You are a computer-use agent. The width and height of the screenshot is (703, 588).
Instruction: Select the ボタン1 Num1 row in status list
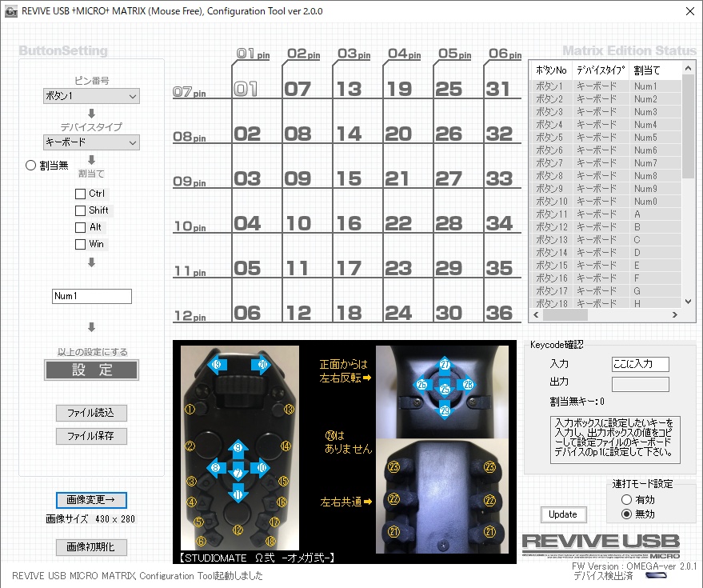606,86
